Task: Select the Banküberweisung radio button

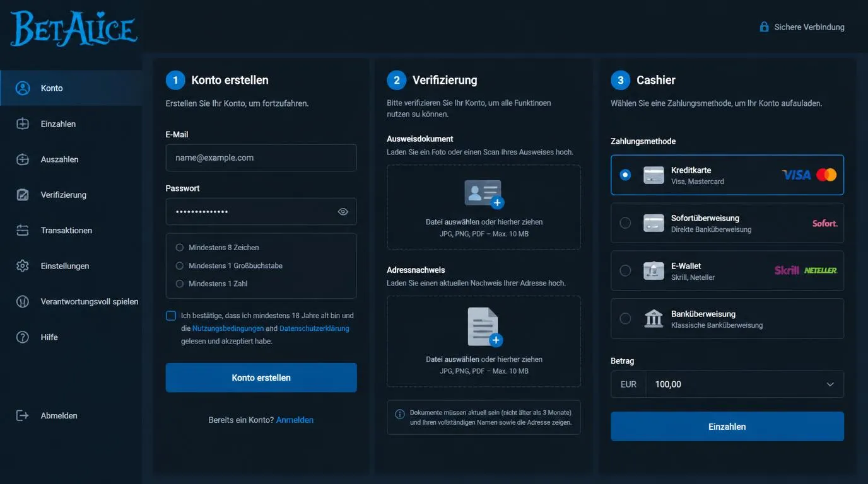Action: pos(625,319)
